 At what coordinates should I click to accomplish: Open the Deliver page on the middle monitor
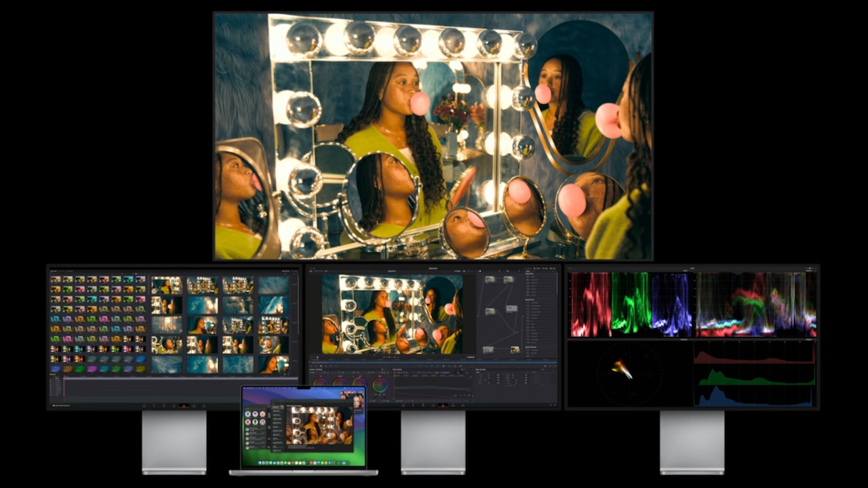pyautogui.click(x=463, y=405)
